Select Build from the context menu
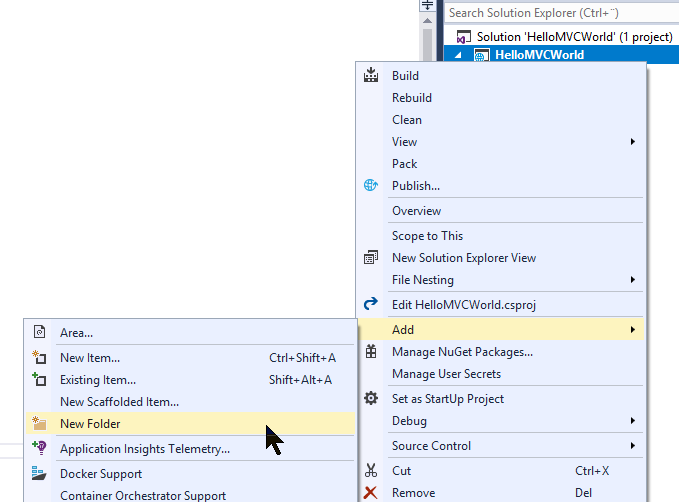Screen dimensions: 679x502 coord(501,75)
